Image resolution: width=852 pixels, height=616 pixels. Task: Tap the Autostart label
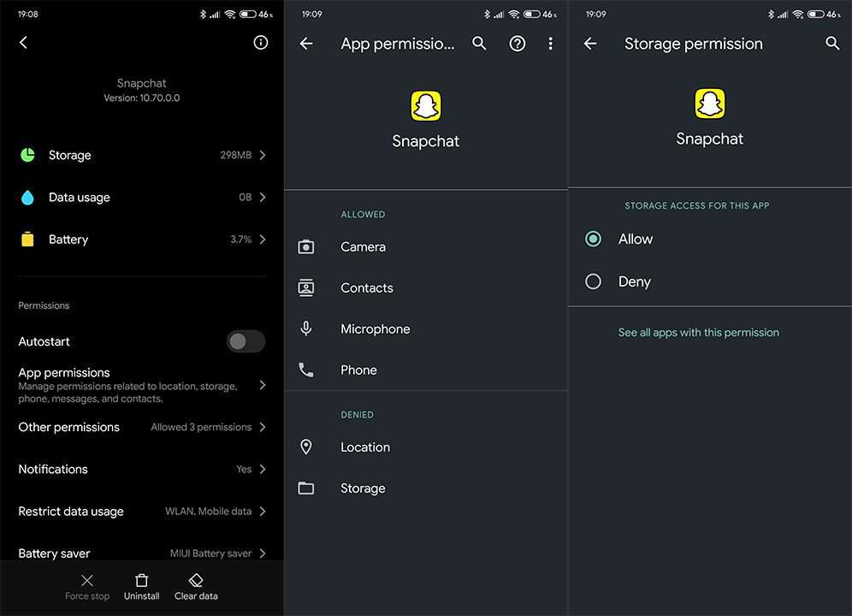pos(44,341)
